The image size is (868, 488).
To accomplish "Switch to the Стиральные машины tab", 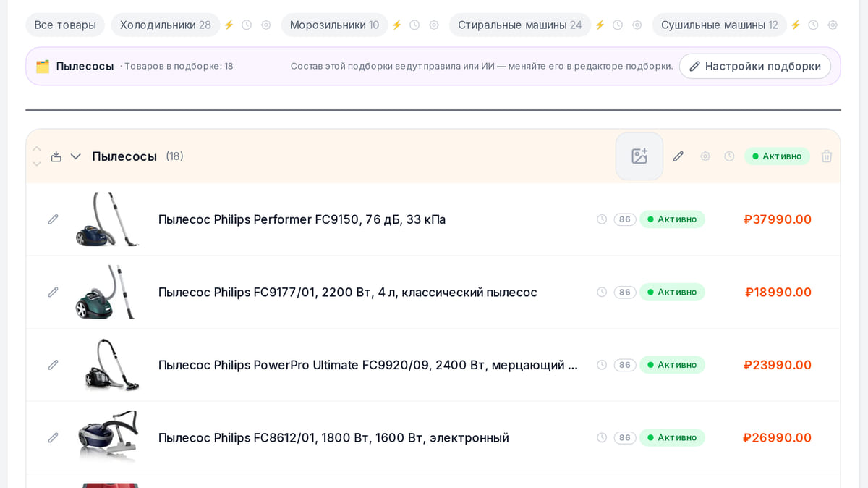I will pyautogui.click(x=520, y=25).
